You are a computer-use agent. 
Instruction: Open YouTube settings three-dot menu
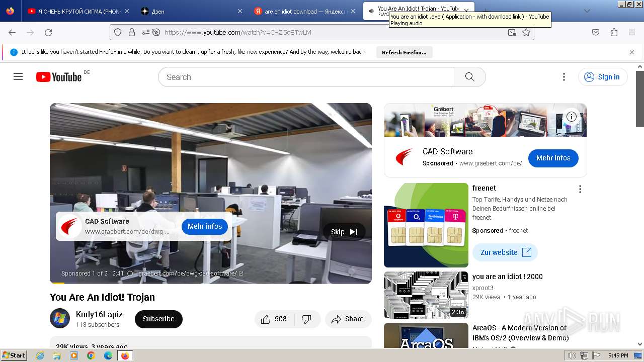coord(564,77)
